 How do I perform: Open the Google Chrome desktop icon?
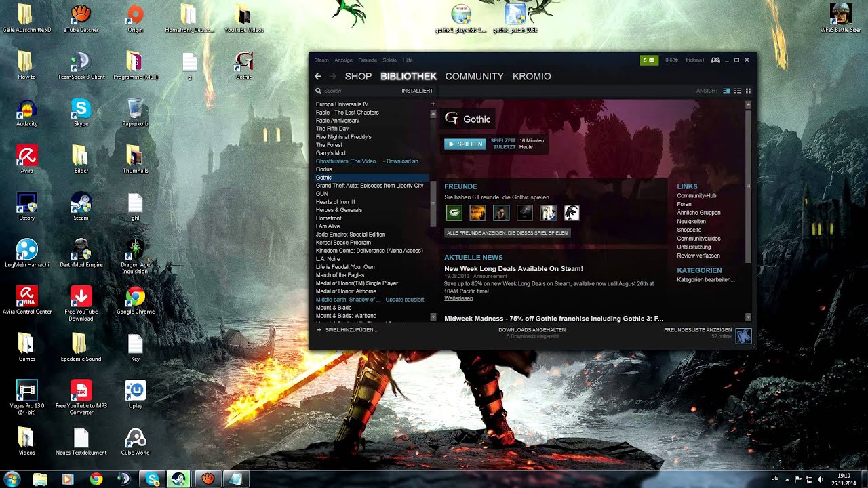135,297
